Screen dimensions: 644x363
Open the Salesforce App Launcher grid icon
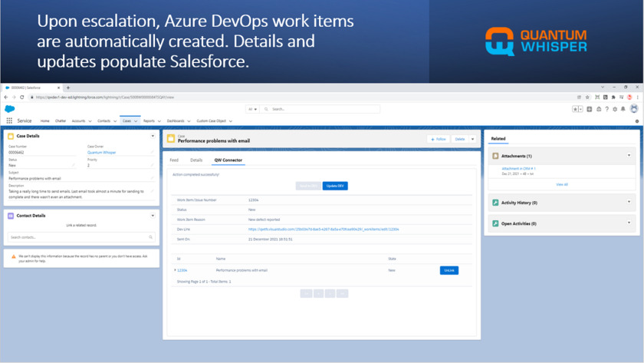(x=9, y=120)
